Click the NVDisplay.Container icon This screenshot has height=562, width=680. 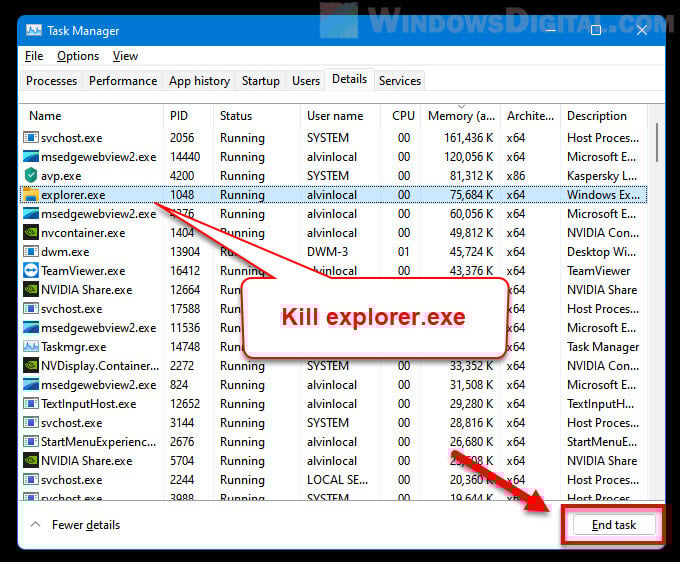[30, 366]
